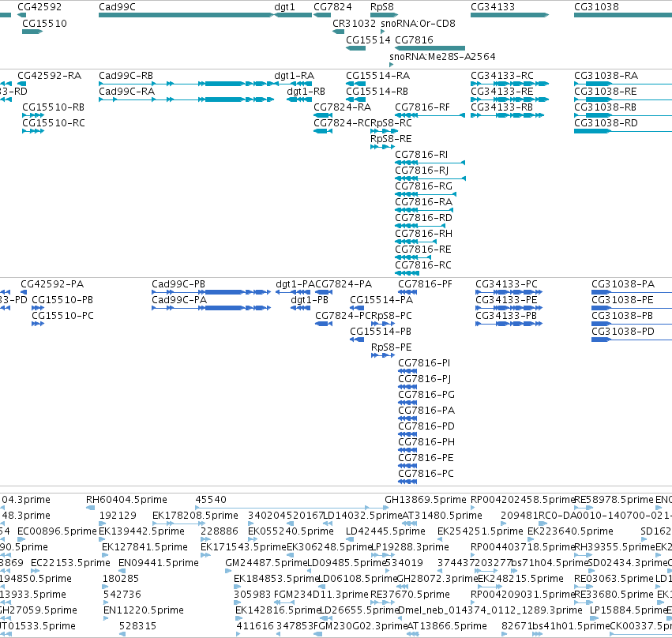Click transcript CG15514-RA label
The height and width of the screenshot is (638, 672).
click(x=378, y=76)
